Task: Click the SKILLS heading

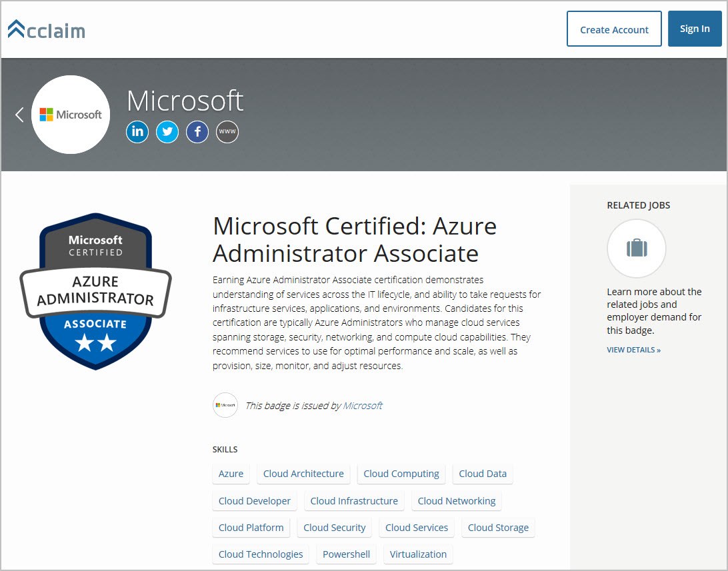Action: pos(225,450)
